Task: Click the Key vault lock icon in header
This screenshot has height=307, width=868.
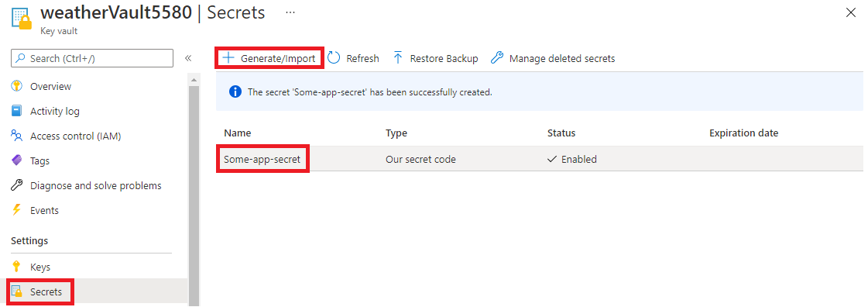Action: 22,18
